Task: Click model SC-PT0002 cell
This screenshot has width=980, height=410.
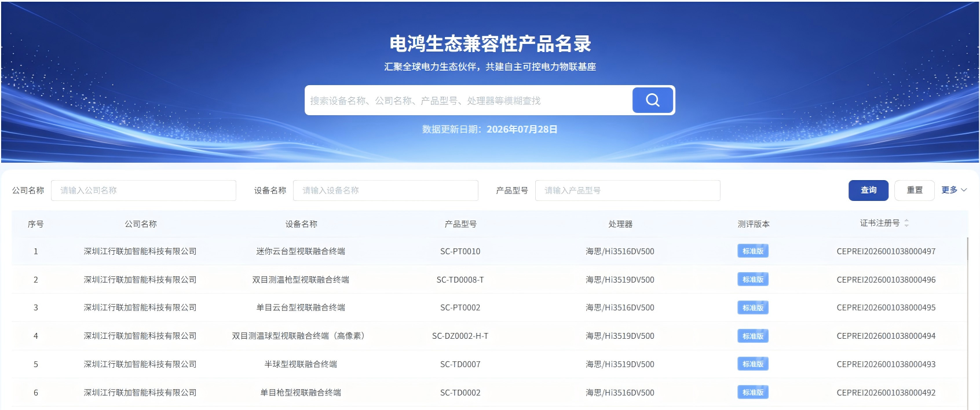Action: click(x=460, y=307)
